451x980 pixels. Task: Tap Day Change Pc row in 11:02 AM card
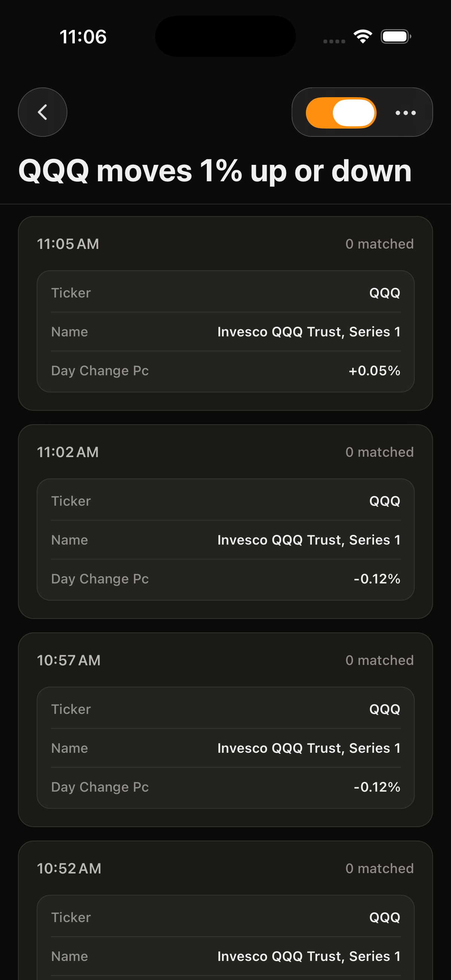225,579
